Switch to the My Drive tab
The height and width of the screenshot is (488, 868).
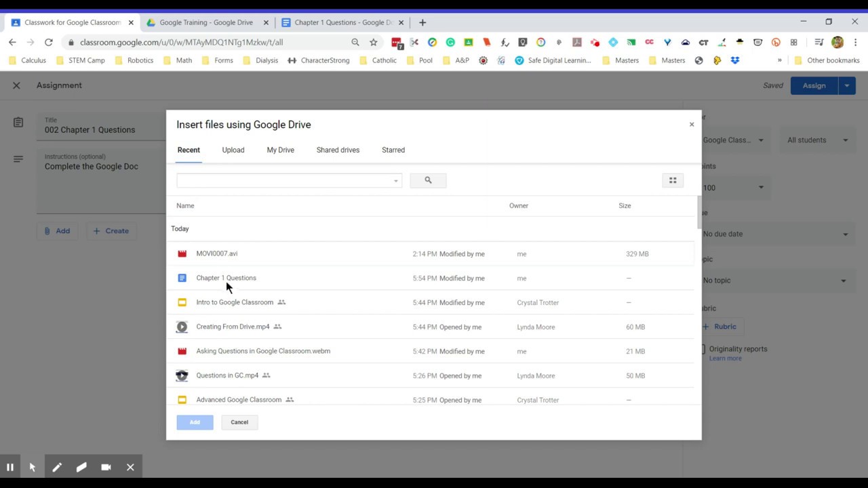pos(280,150)
